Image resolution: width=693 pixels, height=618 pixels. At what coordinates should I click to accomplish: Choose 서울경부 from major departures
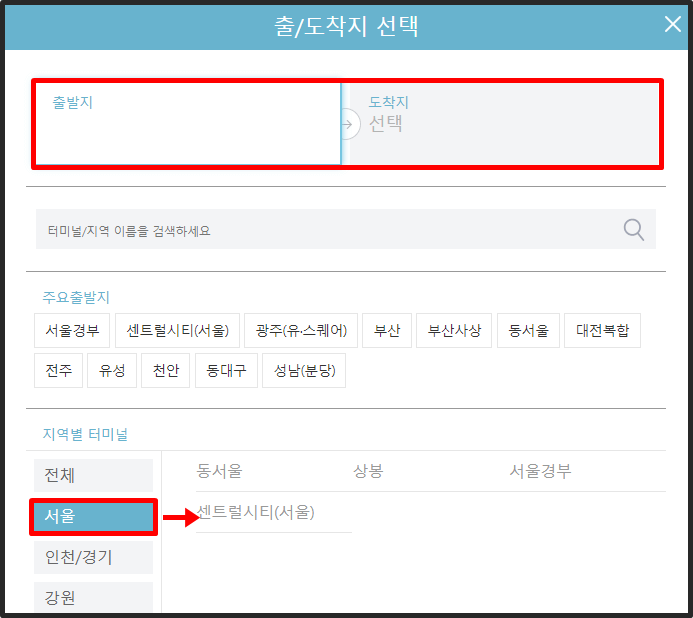72,331
